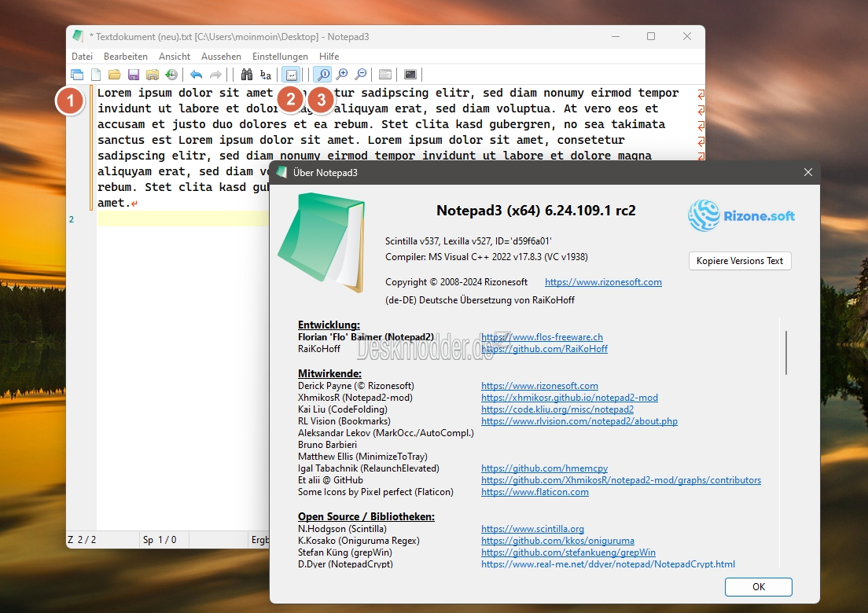The width and height of the screenshot is (868, 613).
Task: Reset zoom with the magnifier '1' icon
Action: click(x=322, y=74)
